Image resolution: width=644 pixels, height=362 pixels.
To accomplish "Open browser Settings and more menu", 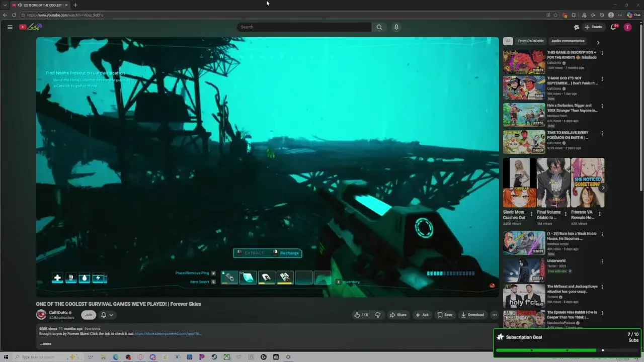I will pos(620,15).
